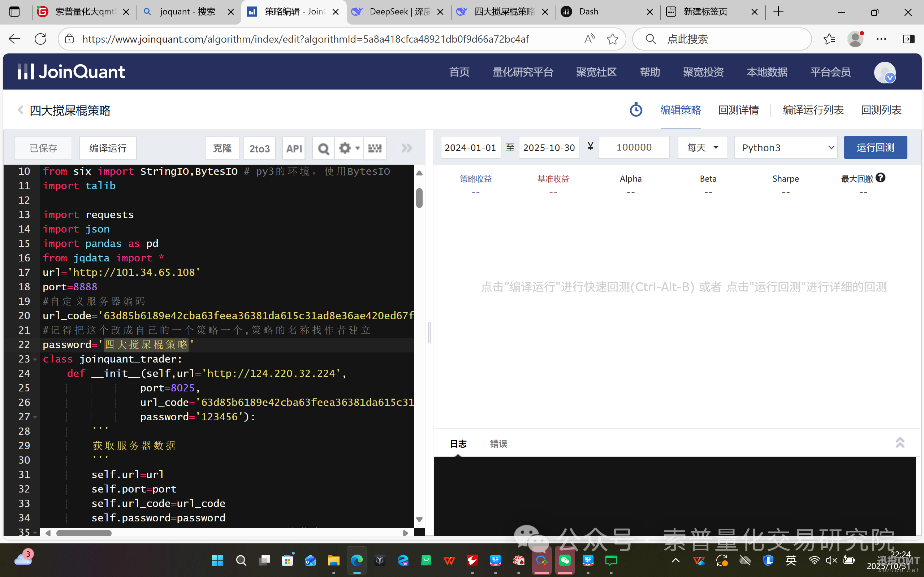Open the editor settings gear icon
This screenshot has width=924, height=577.
coord(345,148)
